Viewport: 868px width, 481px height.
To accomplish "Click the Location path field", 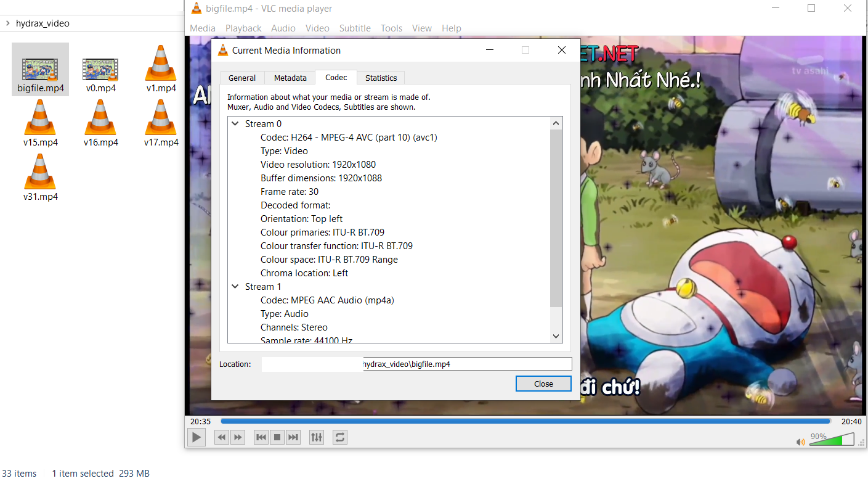I will click(416, 364).
